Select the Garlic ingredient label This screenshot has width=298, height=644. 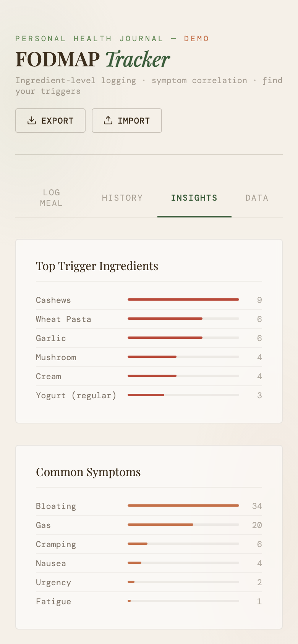click(51, 338)
